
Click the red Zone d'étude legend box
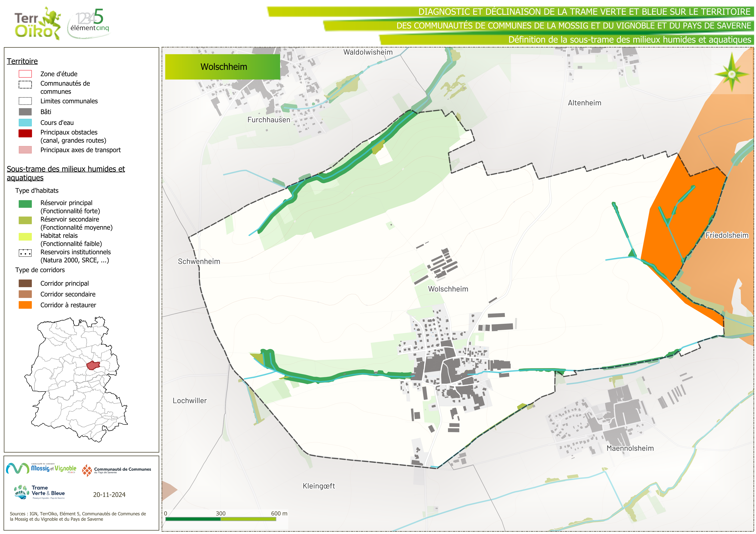point(25,74)
